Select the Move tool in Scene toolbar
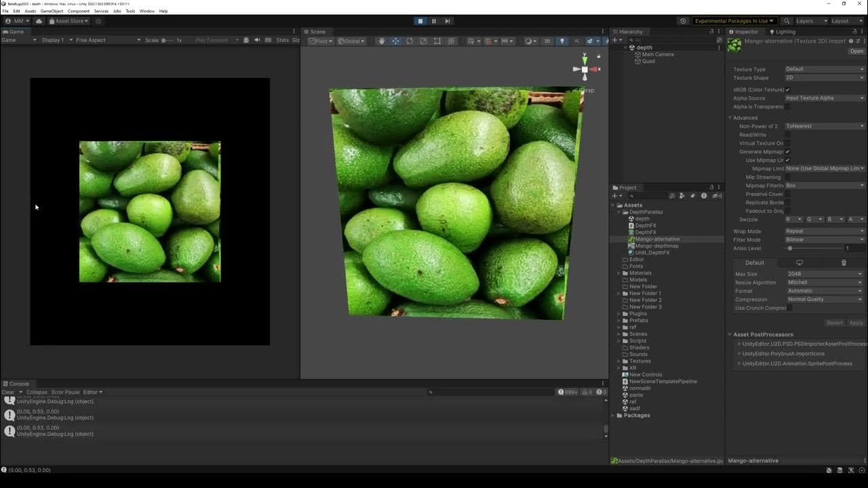868x488 pixels. tap(396, 41)
